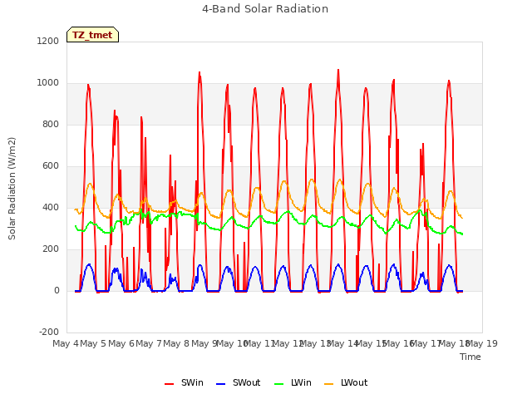Click the 1200 y-axis tick label
This screenshot has width=532, height=399.
(x=48, y=41)
